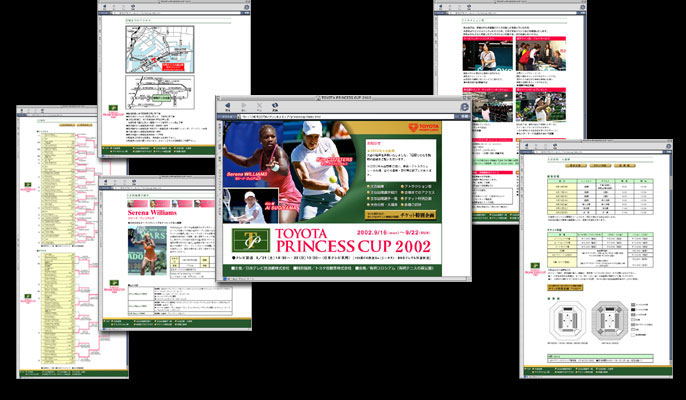Click the TP logo in the ticket window
Screen dimensions: 686x400
535,266
